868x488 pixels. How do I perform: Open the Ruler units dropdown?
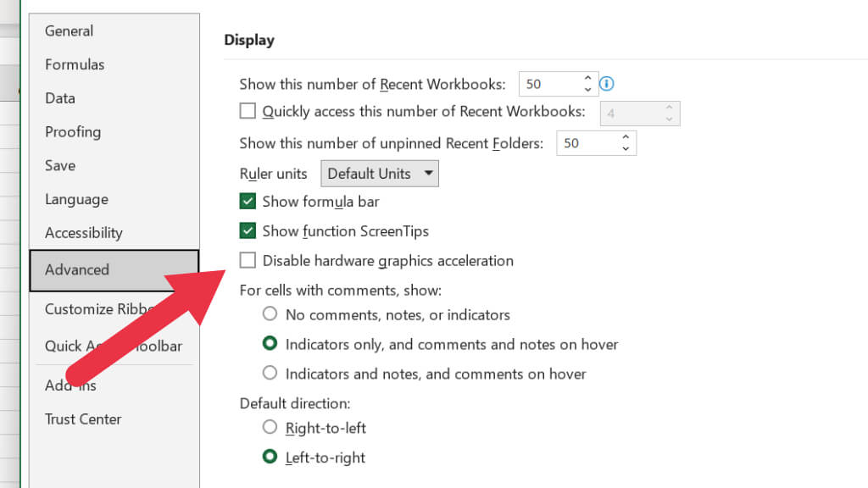(x=379, y=174)
